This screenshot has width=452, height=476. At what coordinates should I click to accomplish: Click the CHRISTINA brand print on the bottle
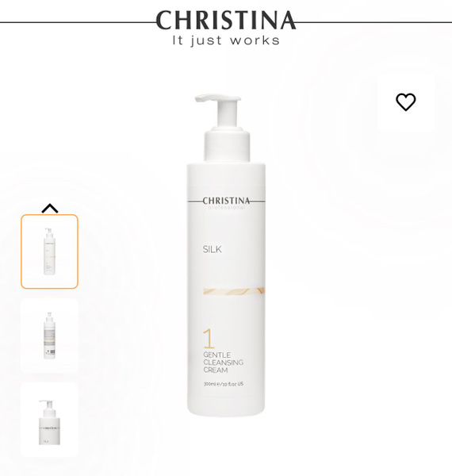226,201
